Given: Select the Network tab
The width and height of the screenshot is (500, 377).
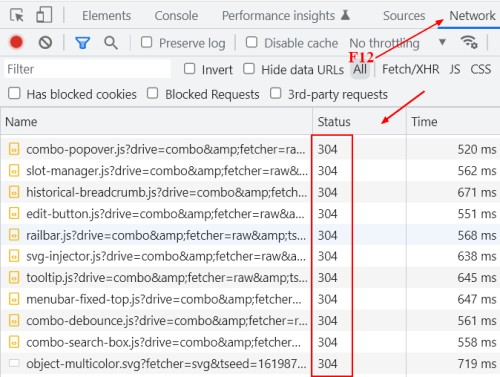Looking at the screenshot, I should pyautogui.click(x=472, y=16).
